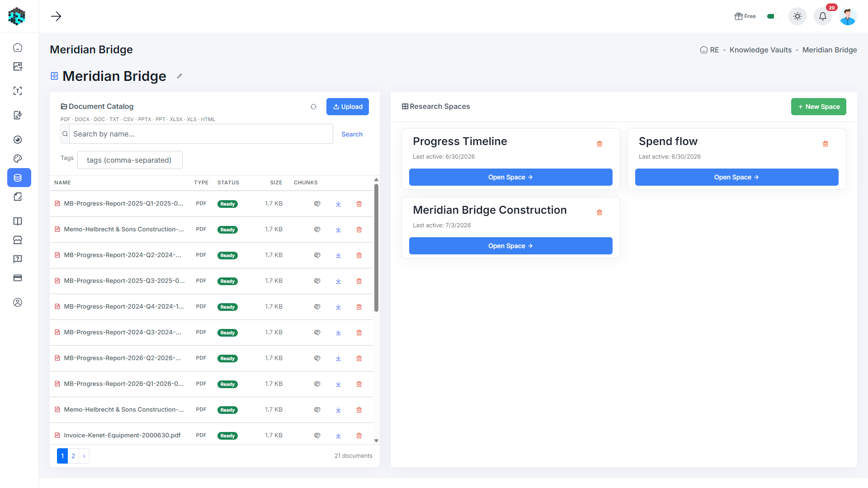Expand the sidebar with the arrow
This screenshot has width=868, height=488.
(x=56, y=16)
